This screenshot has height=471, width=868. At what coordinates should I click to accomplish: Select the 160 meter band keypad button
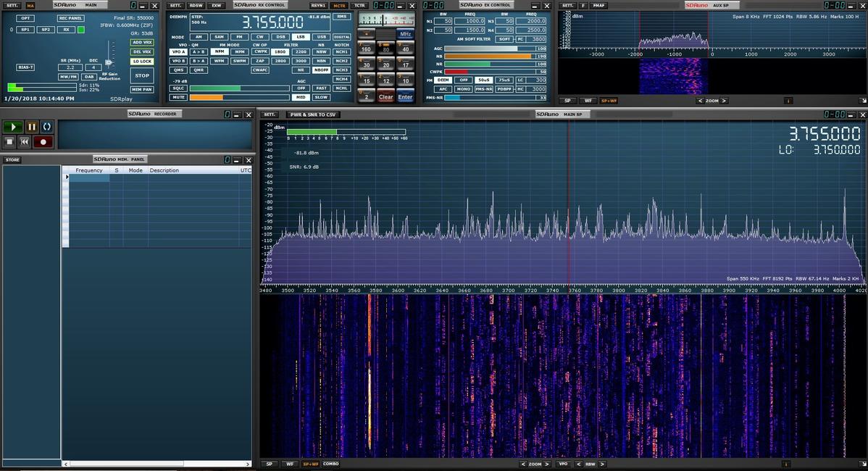point(366,48)
